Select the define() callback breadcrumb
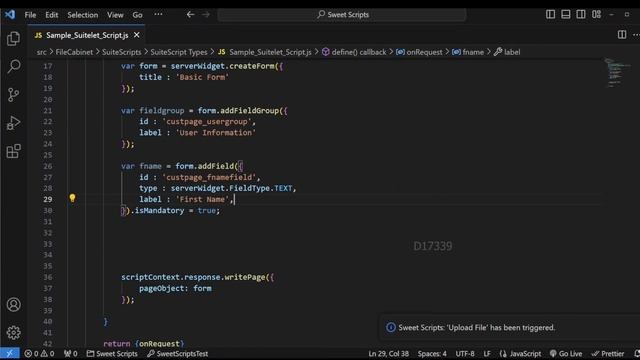 354,52
